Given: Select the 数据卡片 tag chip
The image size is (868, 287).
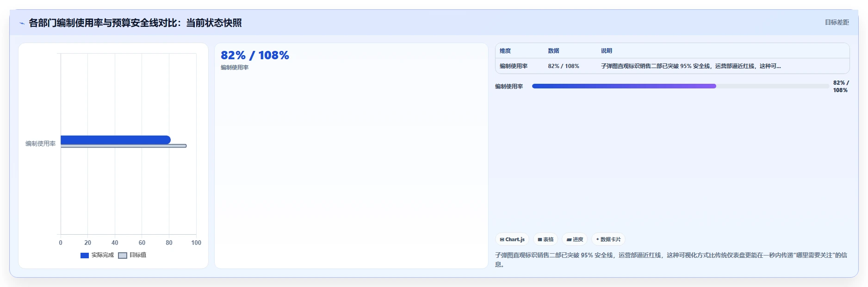Looking at the screenshot, I should 608,239.
